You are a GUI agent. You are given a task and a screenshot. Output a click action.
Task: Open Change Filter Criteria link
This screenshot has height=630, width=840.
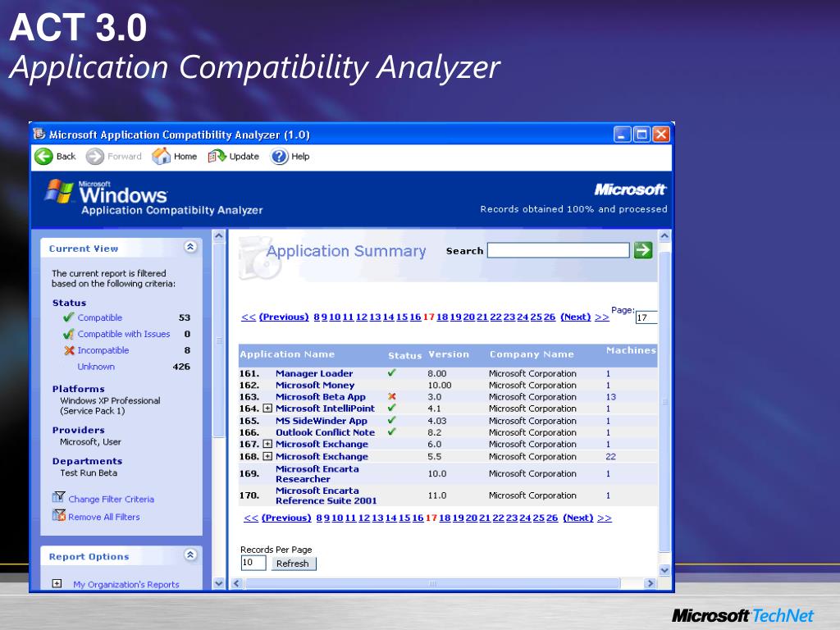pyautogui.click(x=111, y=500)
